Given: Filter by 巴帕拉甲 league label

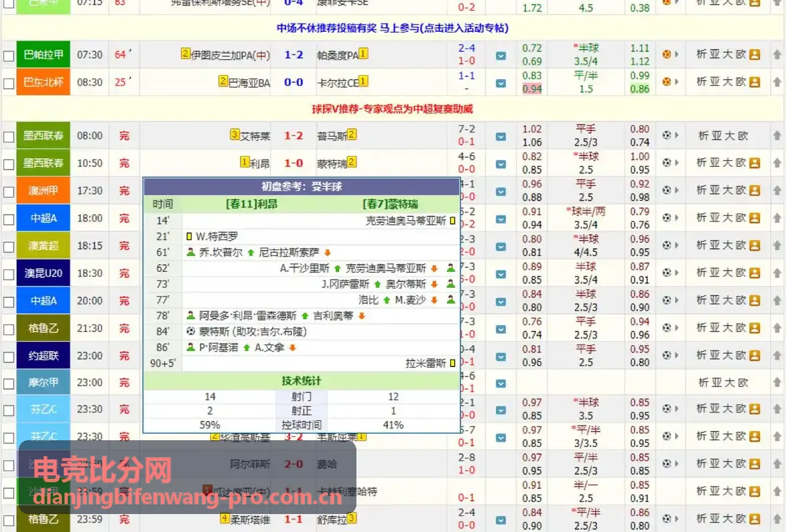Looking at the screenshot, I should 43,55.
